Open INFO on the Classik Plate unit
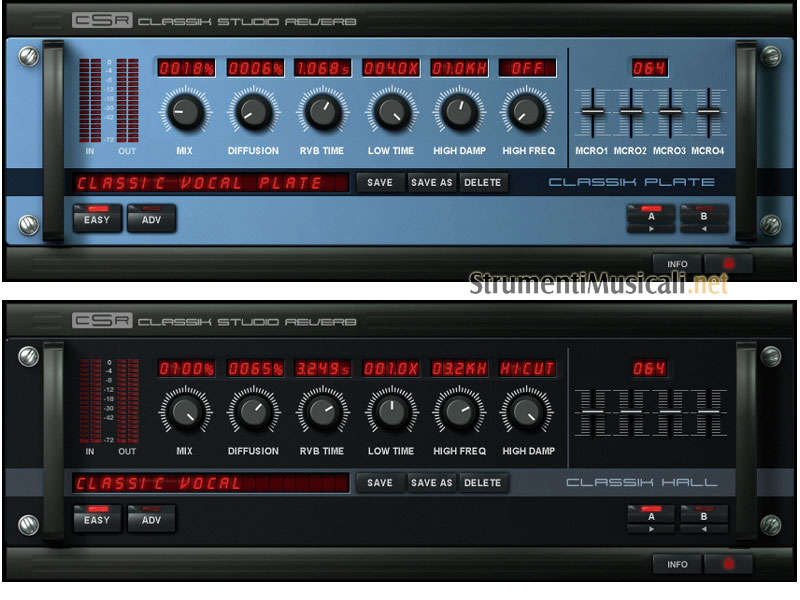Image resolution: width=800 pixels, height=600 pixels. [677, 264]
